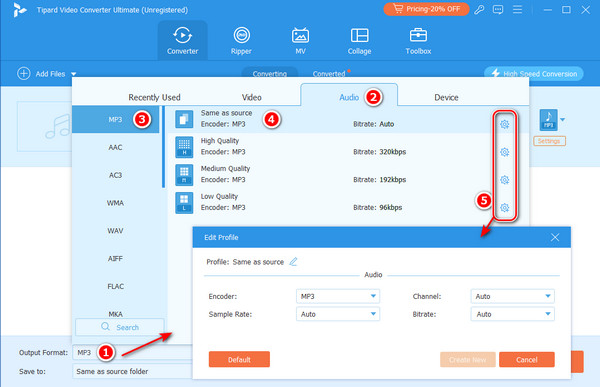This screenshot has width=600, height=387.
Task: Click the Same as source profile icon
Action: 184,119
